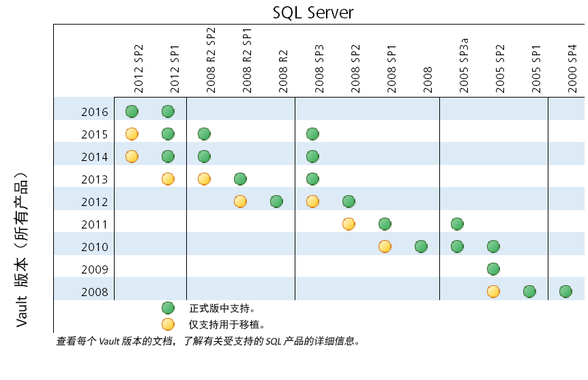
Task: Click the yellow dot for Vault 2013, 2012 SP1
Action: point(168,179)
